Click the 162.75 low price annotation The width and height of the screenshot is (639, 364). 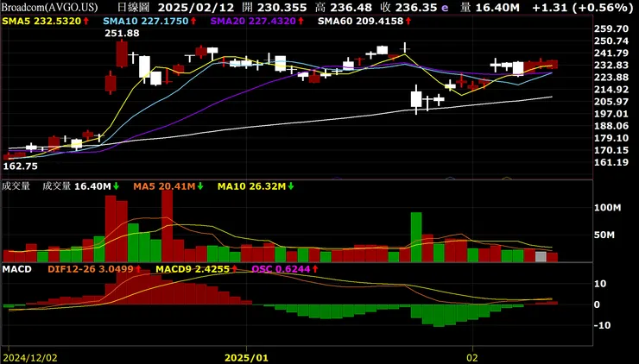coord(21,166)
